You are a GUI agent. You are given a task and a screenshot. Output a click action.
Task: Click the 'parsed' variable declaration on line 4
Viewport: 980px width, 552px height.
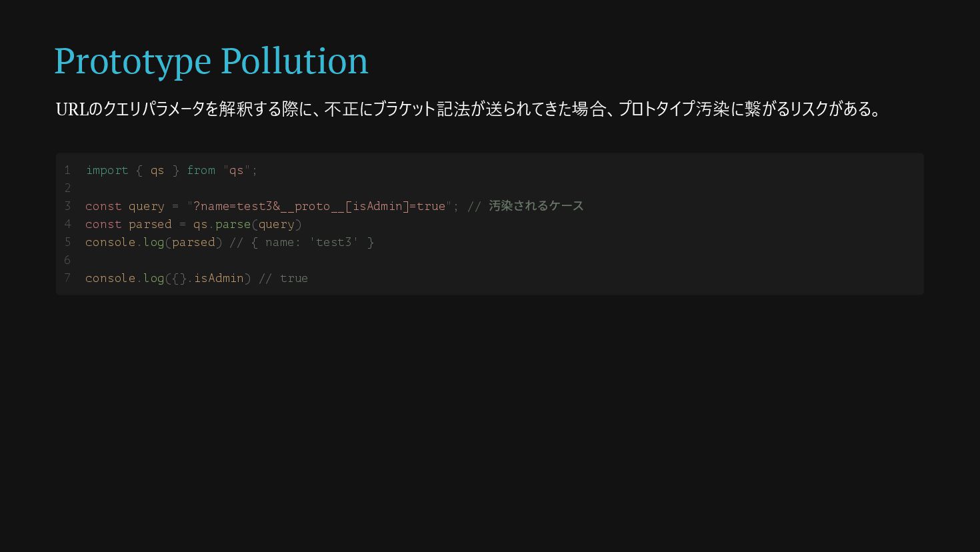(x=150, y=224)
